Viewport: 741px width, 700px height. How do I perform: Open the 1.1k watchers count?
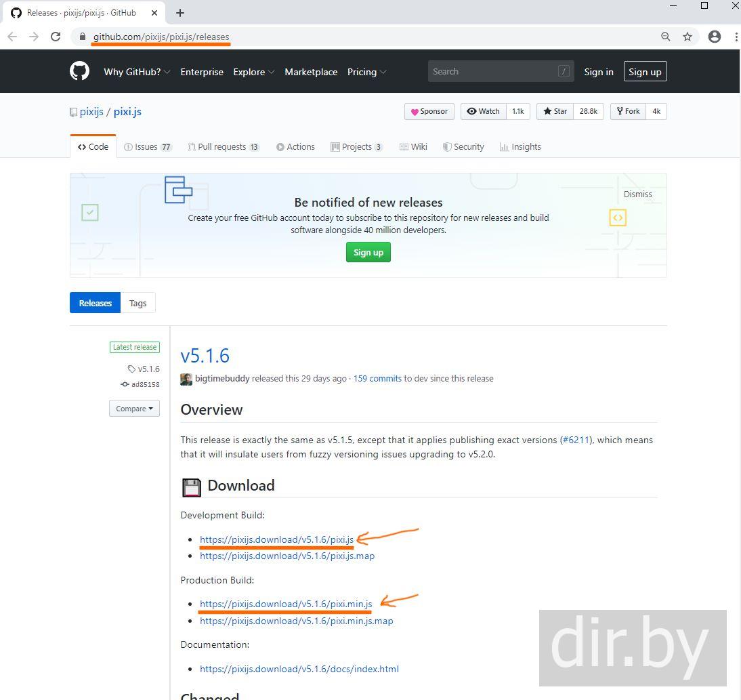click(518, 112)
